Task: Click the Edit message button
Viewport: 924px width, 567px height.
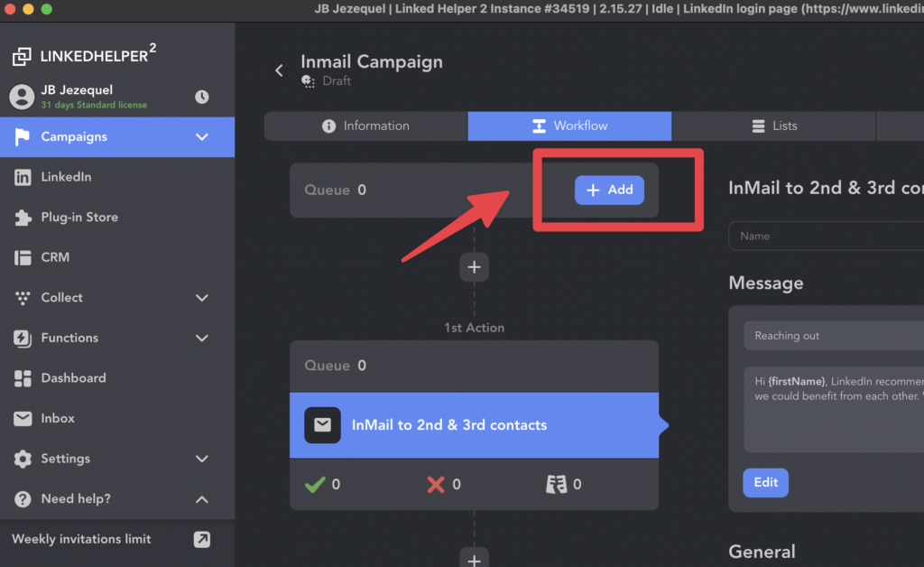Action: [765, 483]
